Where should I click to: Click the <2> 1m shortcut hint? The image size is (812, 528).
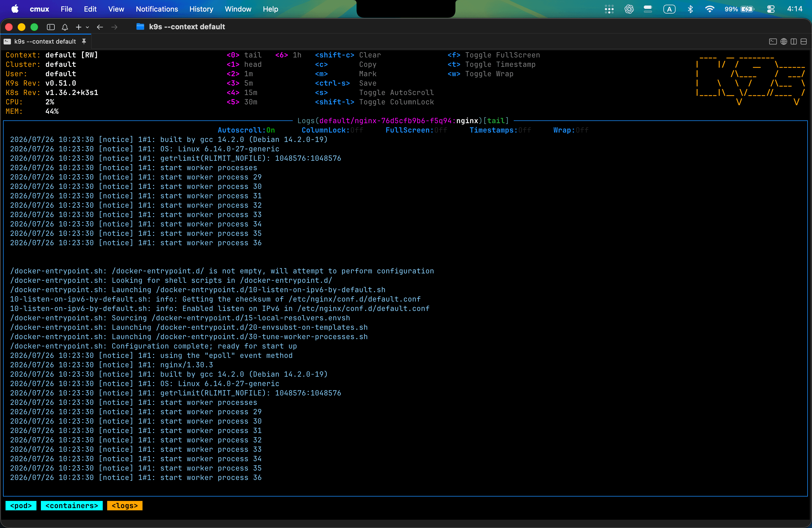click(239, 74)
